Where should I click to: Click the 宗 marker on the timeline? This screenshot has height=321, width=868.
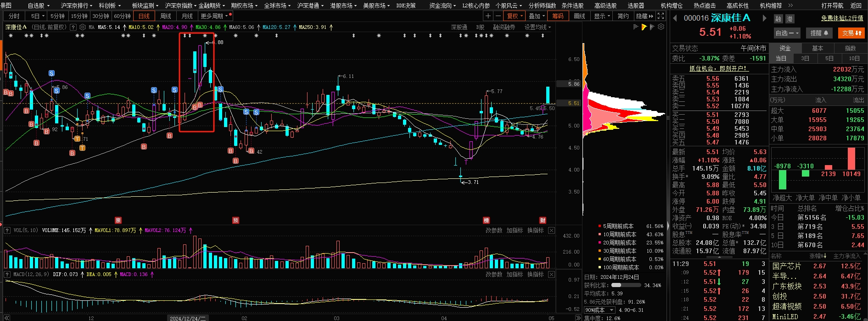pos(118,221)
